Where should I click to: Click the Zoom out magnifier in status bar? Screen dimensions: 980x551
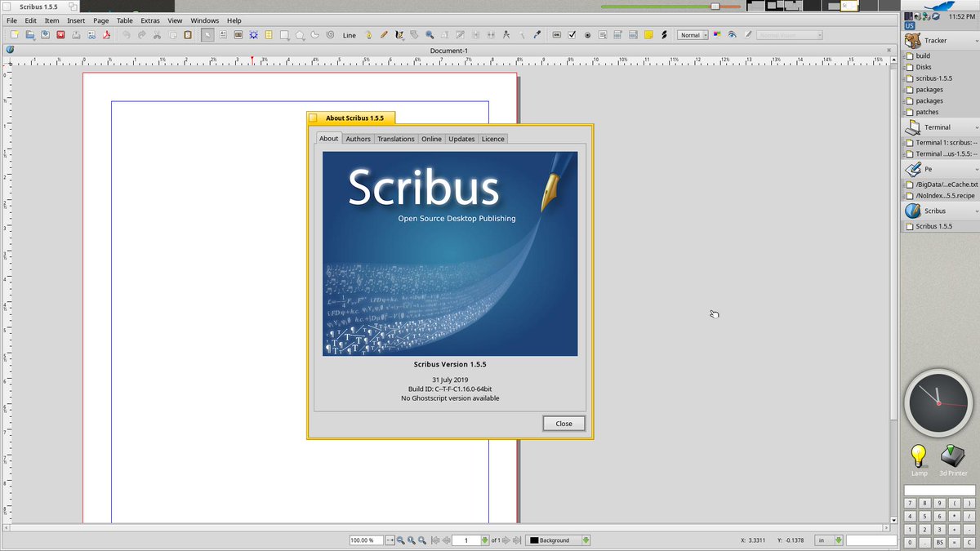click(401, 540)
